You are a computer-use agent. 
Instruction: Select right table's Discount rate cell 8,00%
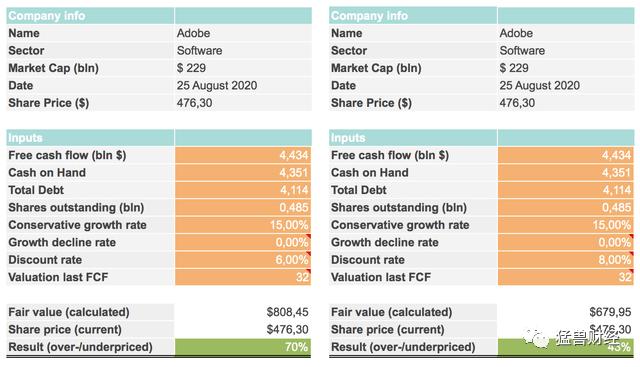pos(566,260)
